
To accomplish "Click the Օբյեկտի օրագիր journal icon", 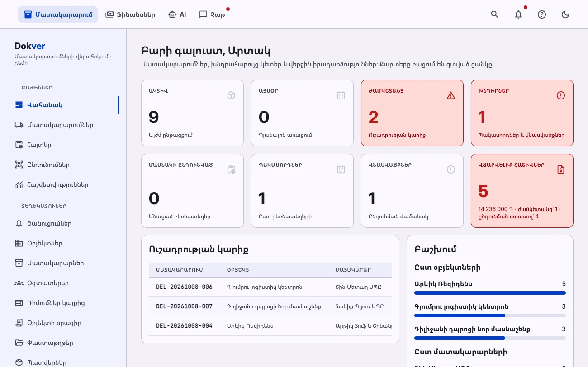I will click(x=19, y=323).
